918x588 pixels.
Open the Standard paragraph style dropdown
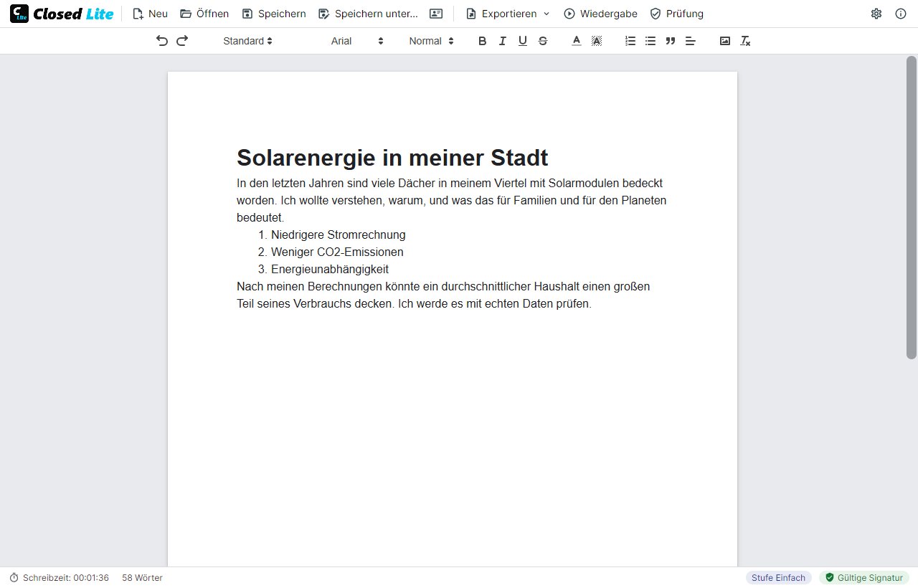pos(247,41)
